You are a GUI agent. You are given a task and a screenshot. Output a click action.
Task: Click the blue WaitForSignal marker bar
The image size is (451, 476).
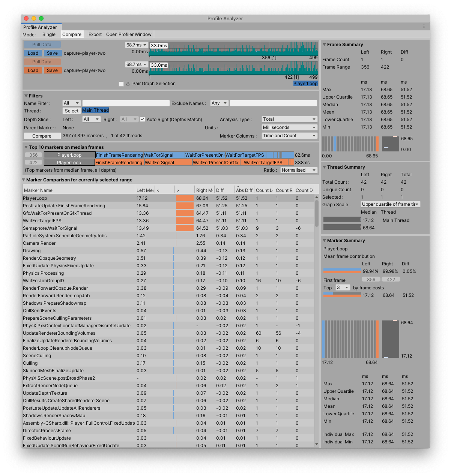[164, 155]
